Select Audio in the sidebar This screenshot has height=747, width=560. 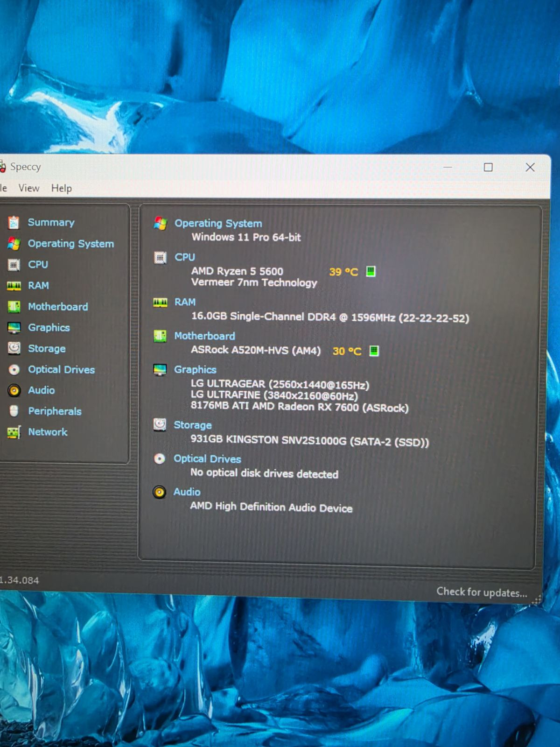tap(42, 390)
